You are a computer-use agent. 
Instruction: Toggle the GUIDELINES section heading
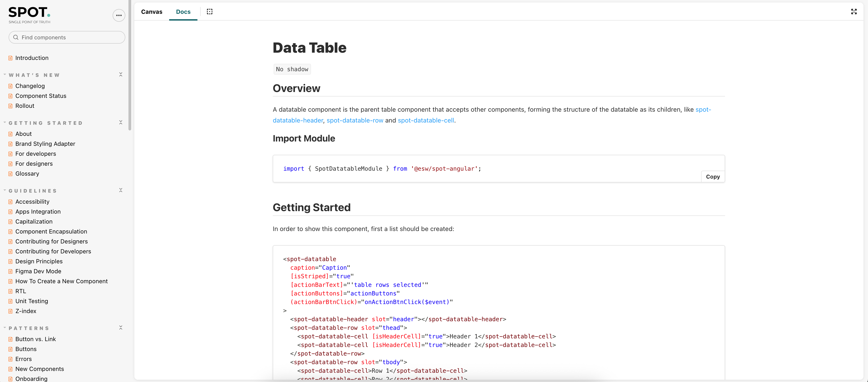coord(33,191)
